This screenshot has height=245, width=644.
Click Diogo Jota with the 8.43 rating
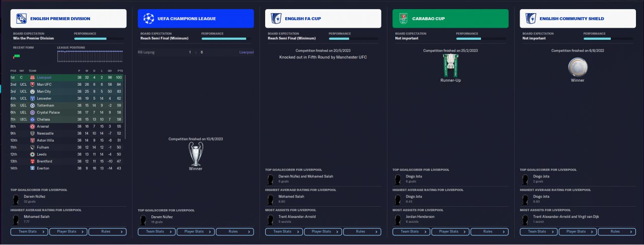click(x=414, y=197)
